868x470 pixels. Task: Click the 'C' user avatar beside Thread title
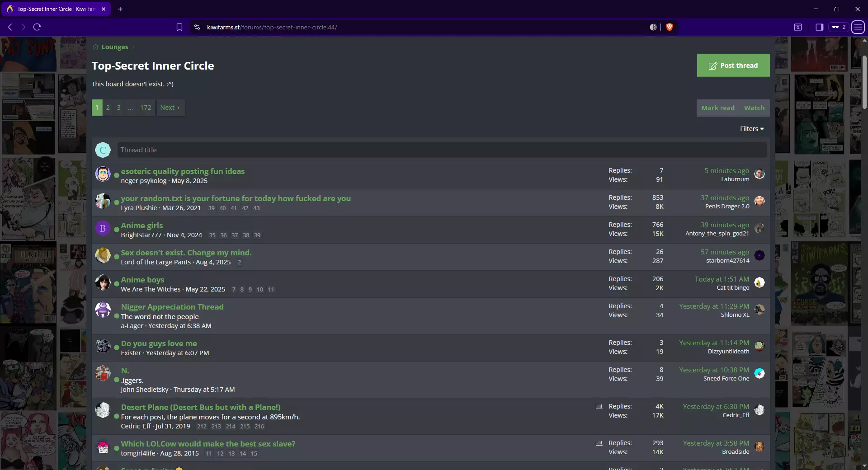(103, 150)
